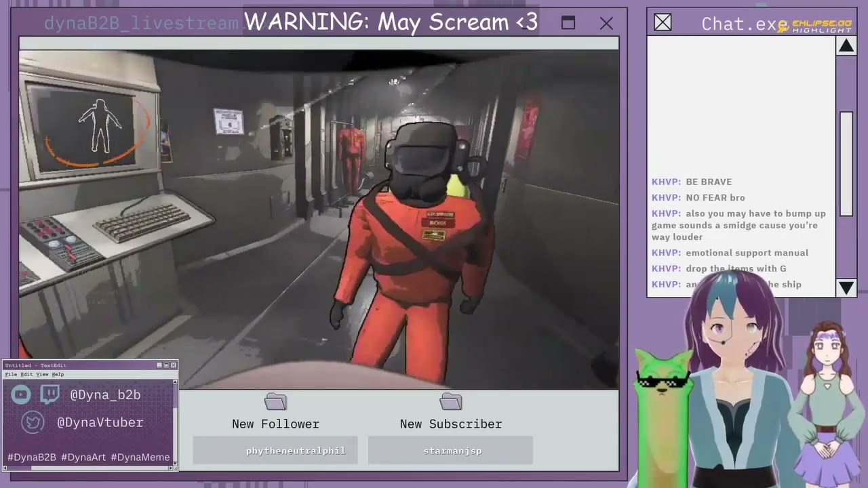
Task: Click the phytheneutralphil follower name box
Action: 275,451
